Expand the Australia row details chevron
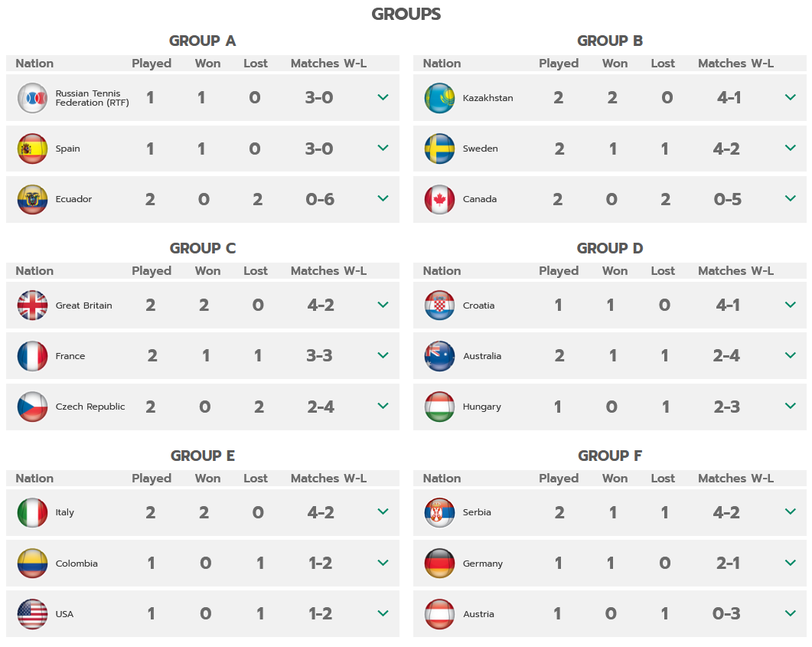812x647 pixels. click(x=791, y=355)
